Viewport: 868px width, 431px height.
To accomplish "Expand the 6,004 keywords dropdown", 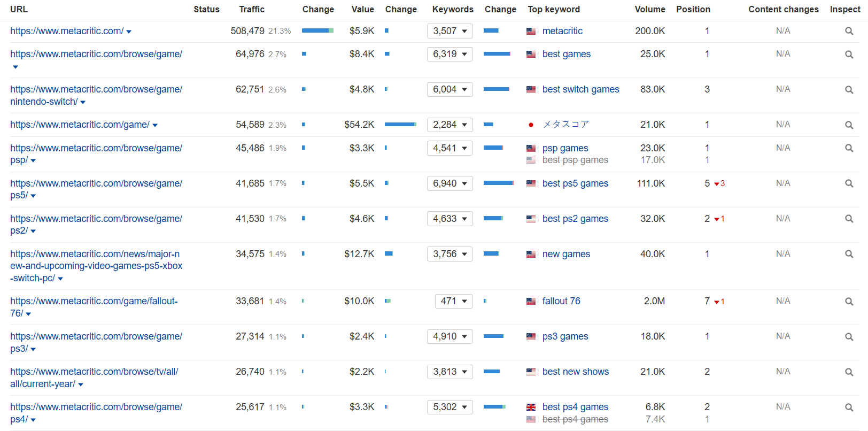I will point(450,89).
